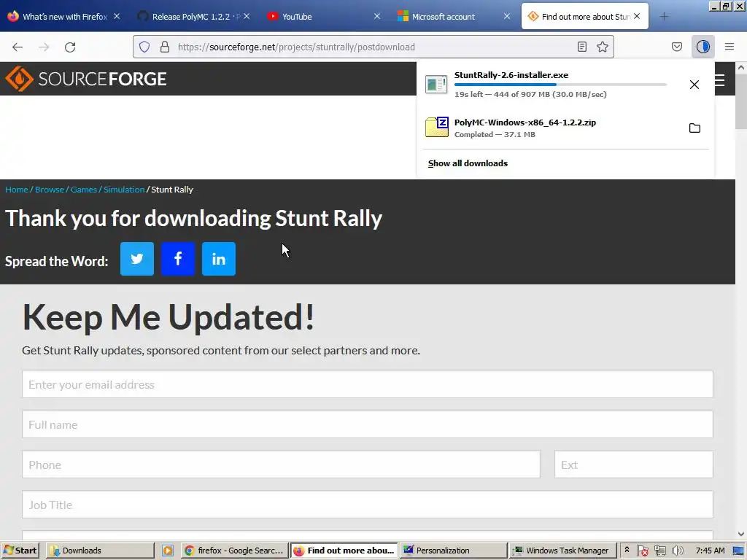Open the Windows Start menu

20,551
